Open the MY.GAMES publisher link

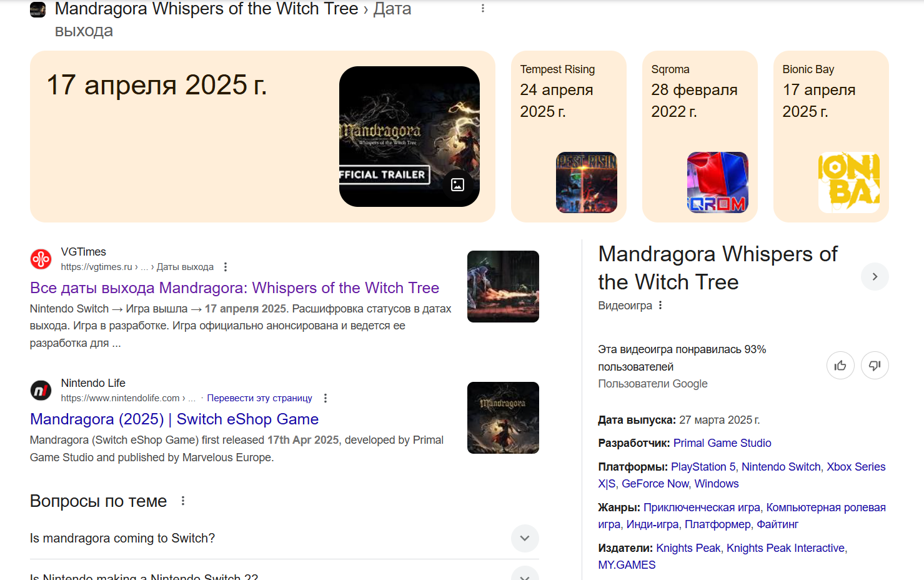click(627, 565)
